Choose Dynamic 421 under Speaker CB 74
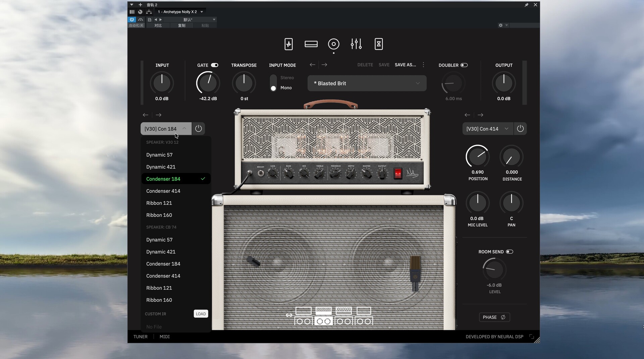 click(x=161, y=252)
